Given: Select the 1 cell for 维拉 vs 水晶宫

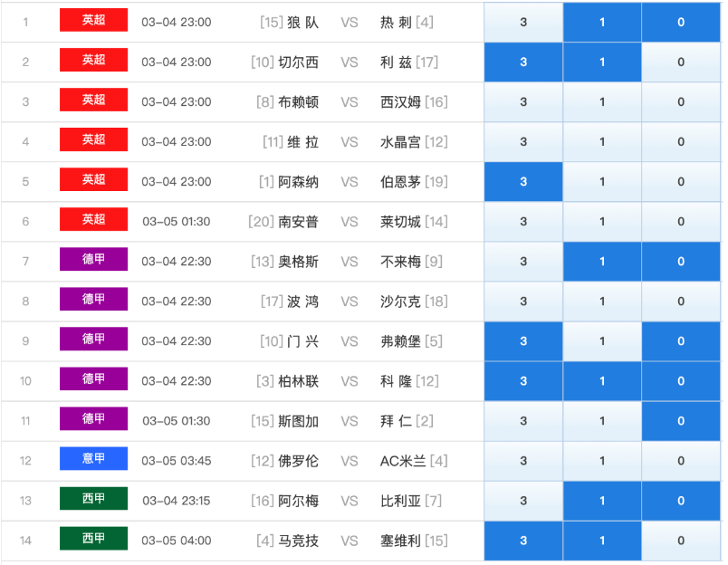Looking at the screenshot, I should point(602,141).
